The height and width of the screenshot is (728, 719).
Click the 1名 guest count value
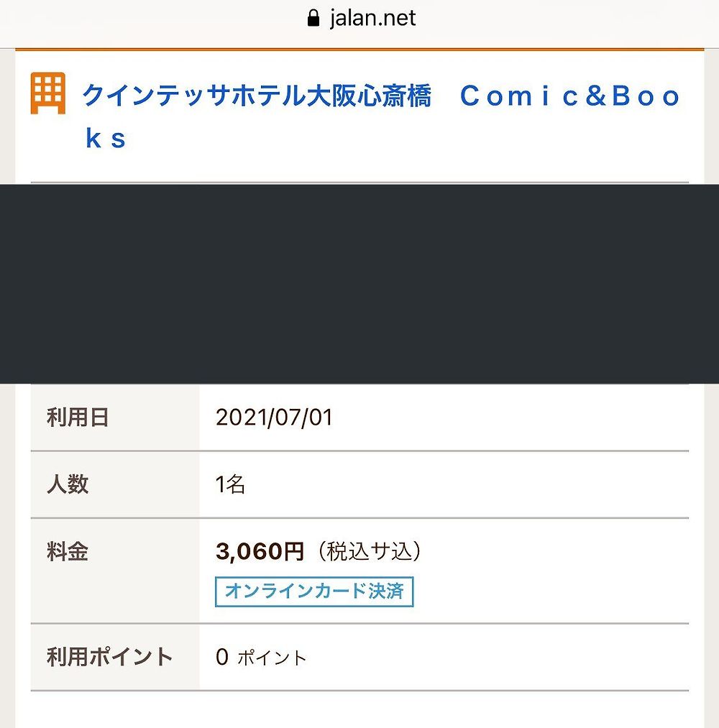tap(230, 484)
